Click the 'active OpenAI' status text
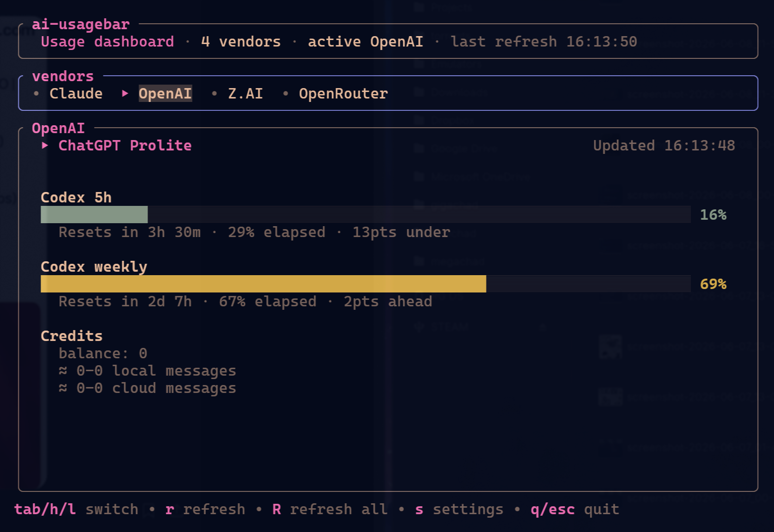 [x=366, y=42]
